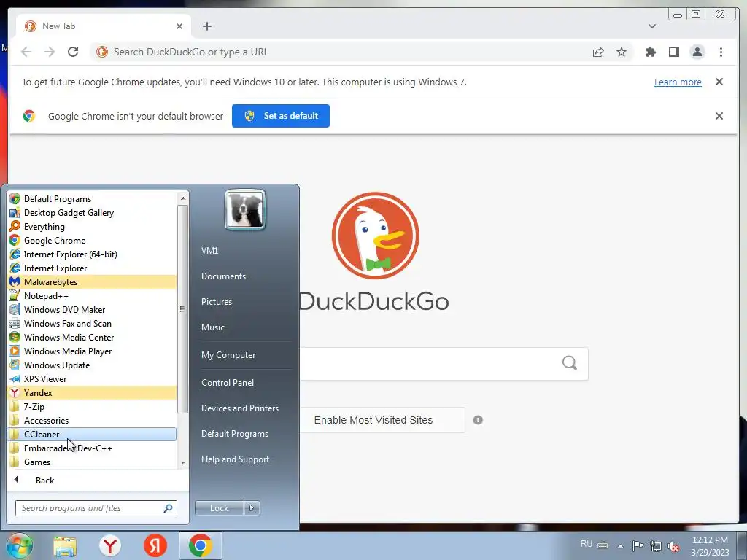Viewport: 747px width, 560px height.
Task: Launch XPS Viewer
Action: pyautogui.click(x=93, y=378)
